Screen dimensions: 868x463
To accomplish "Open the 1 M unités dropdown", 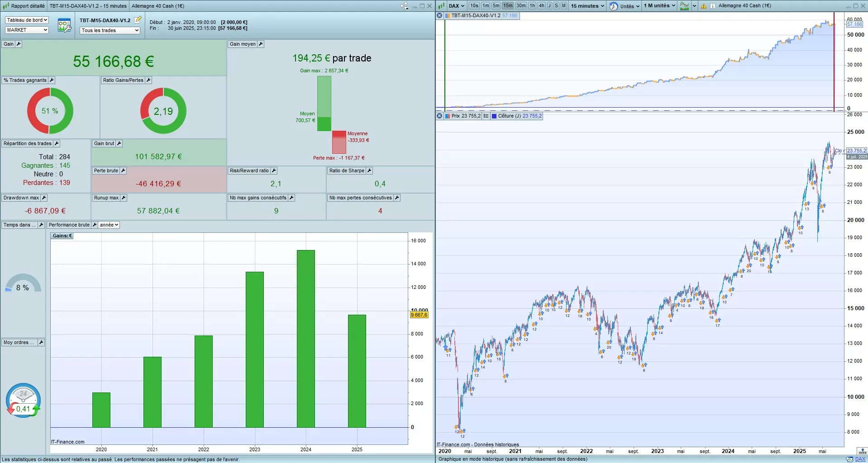I will point(660,6).
